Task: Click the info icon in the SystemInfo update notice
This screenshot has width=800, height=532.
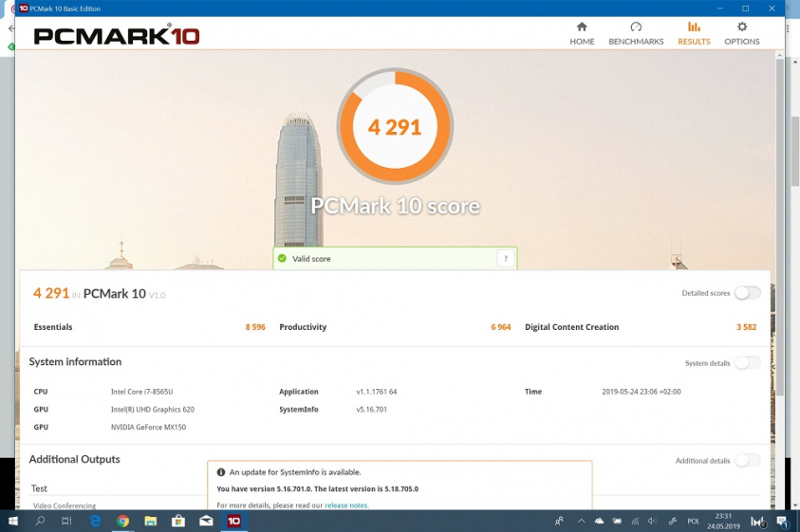Action: pyautogui.click(x=221, y=472)
